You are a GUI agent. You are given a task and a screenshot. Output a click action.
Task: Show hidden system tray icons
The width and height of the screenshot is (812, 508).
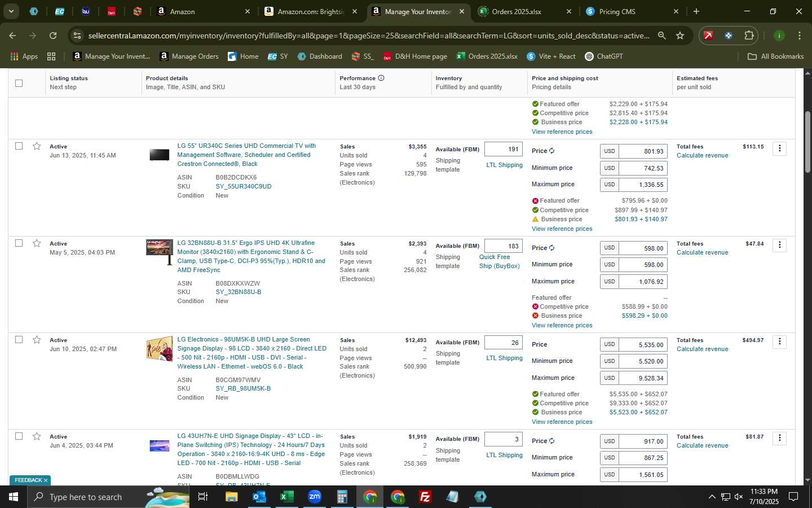coord(712,497)
